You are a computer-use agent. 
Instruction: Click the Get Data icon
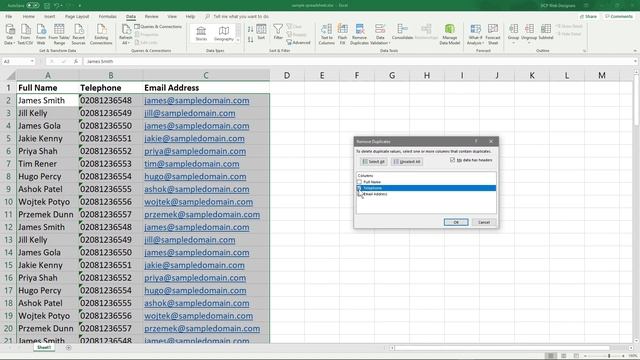pyautogui.click(x=9, y=34)
